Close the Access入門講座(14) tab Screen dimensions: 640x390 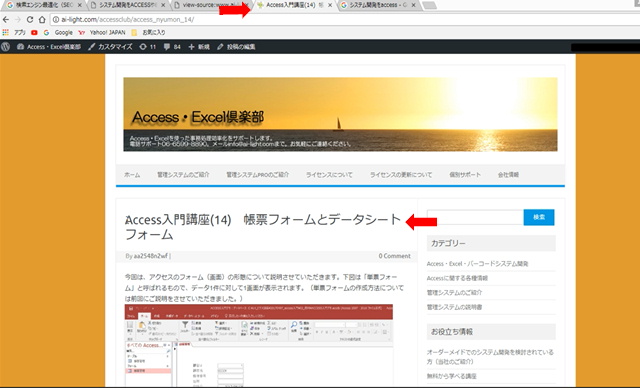click(330, 5)
